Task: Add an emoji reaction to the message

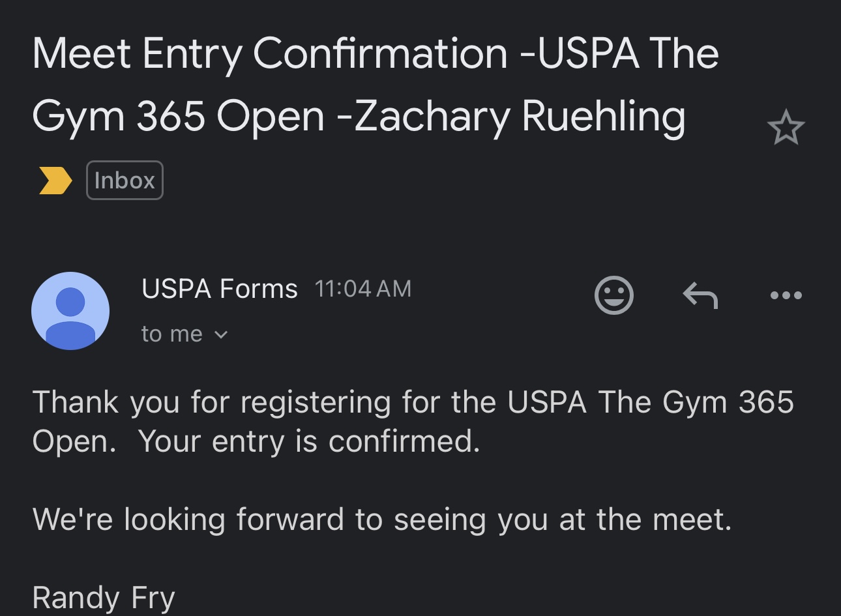Action: [x=614, y=295]
